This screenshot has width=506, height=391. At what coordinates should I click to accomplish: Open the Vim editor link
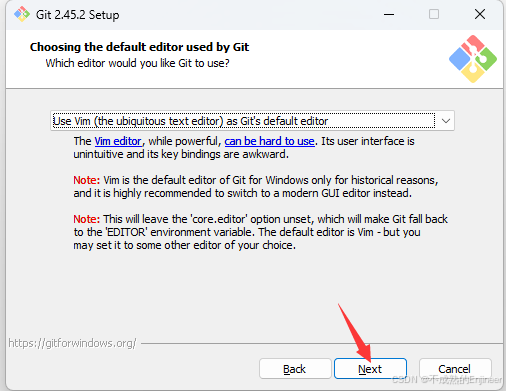[x=118, y=141]
